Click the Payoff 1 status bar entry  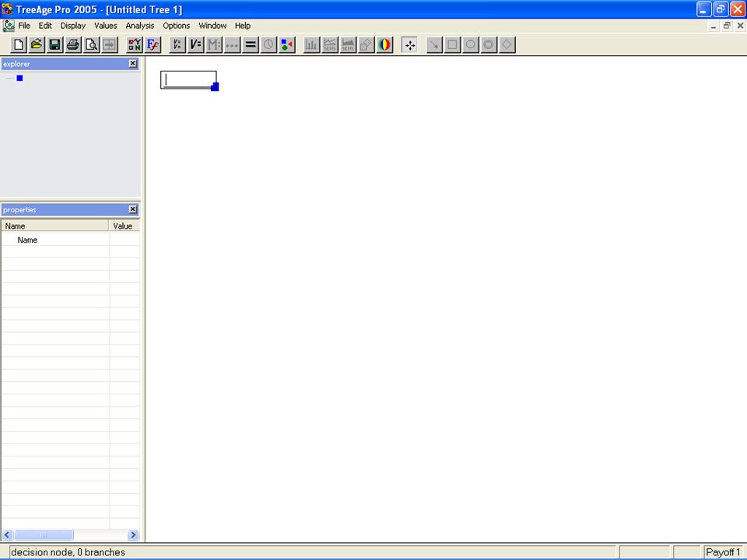(723, 552)
